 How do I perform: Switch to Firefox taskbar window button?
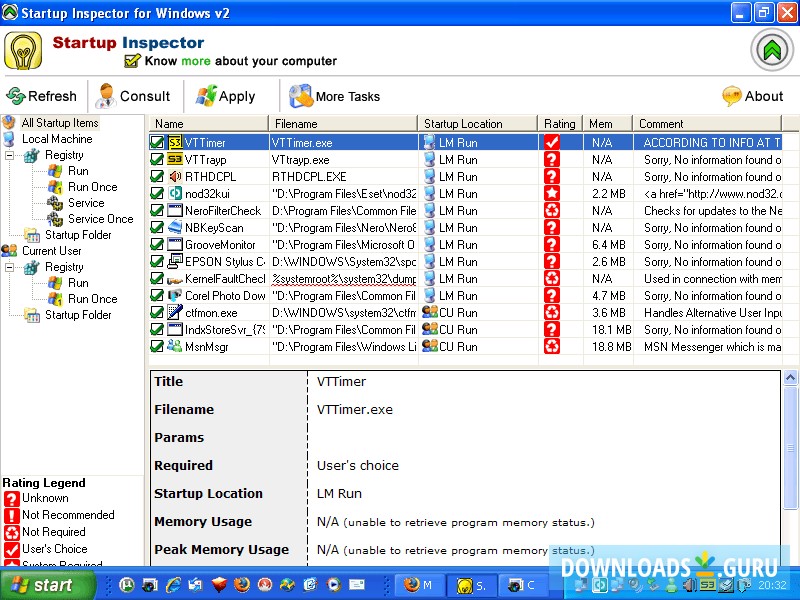[418, 585]
